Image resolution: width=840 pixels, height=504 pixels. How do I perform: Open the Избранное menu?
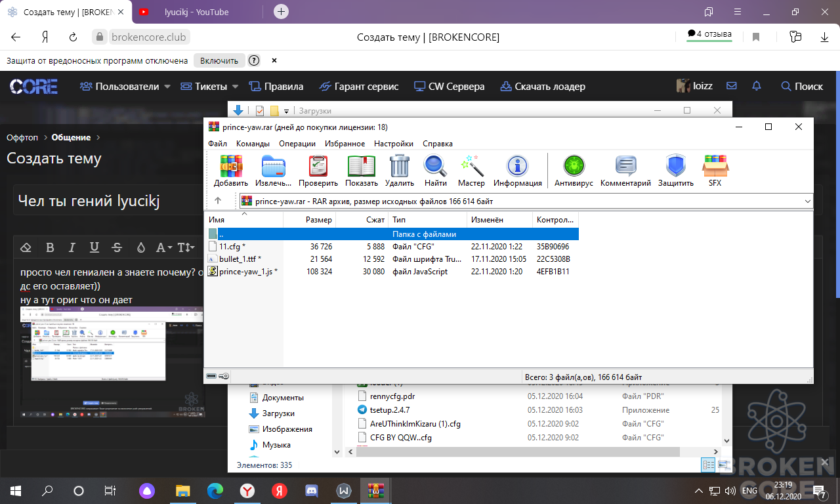345,143
